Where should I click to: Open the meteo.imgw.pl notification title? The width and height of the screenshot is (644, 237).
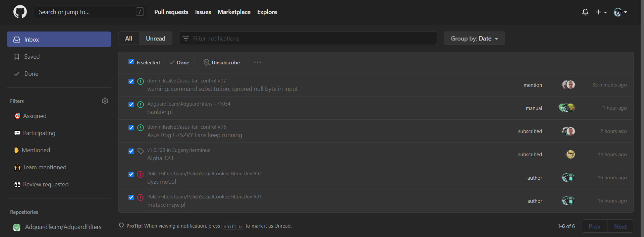pyautogui.click(x=166, y=205)
